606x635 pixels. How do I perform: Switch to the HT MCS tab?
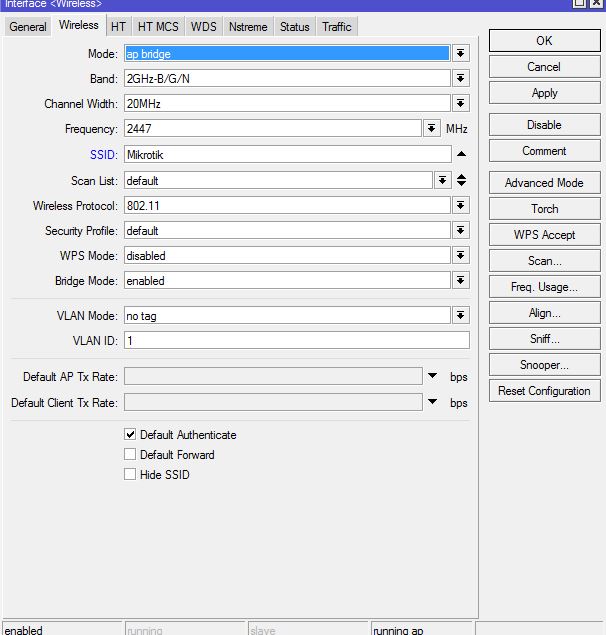[x=157, y=27]
